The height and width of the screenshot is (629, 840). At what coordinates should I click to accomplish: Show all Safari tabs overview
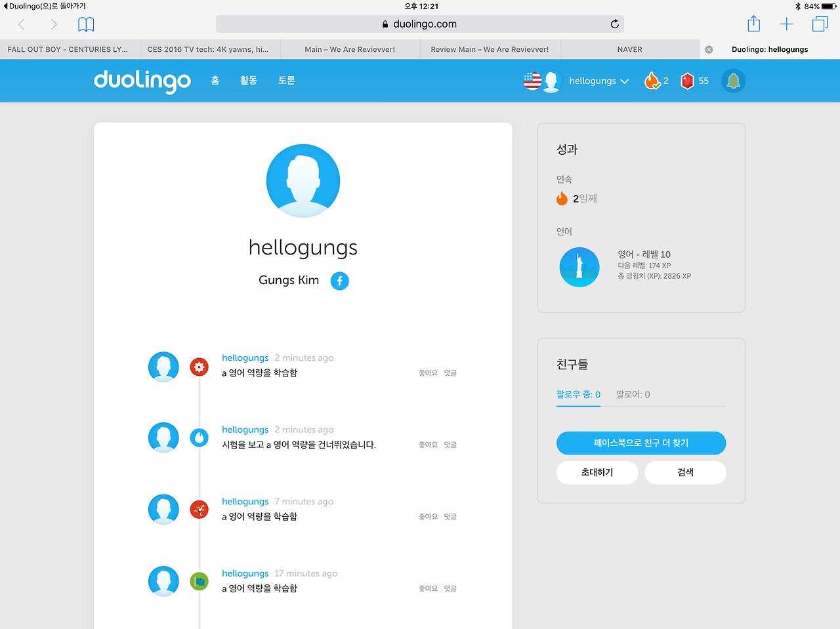click(820, 24)
